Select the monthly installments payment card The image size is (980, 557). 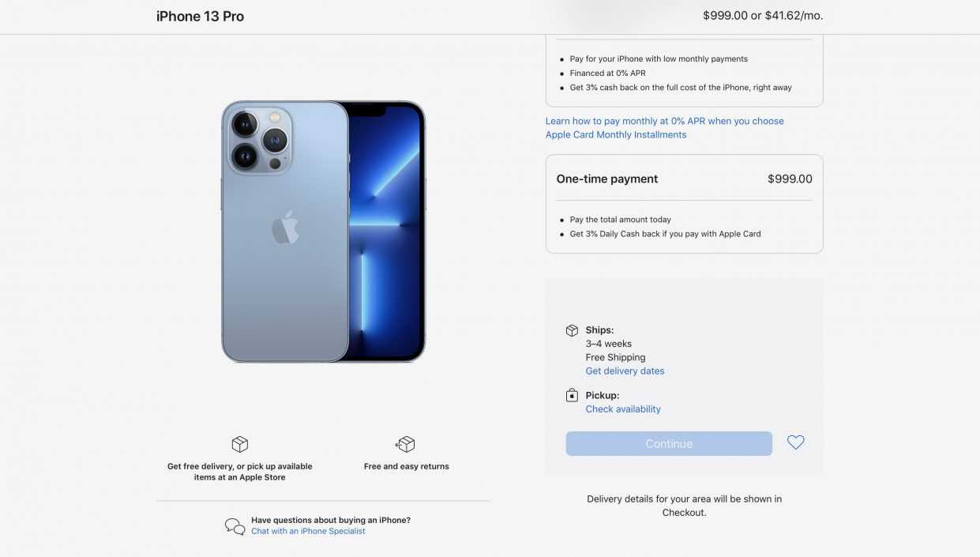(x=684, y=71)
